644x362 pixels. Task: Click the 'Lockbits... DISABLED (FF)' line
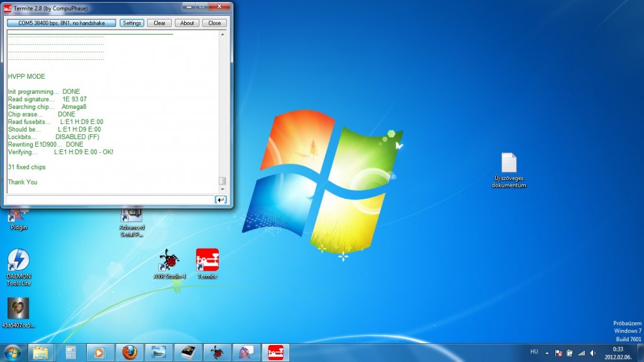coord(53,137)
